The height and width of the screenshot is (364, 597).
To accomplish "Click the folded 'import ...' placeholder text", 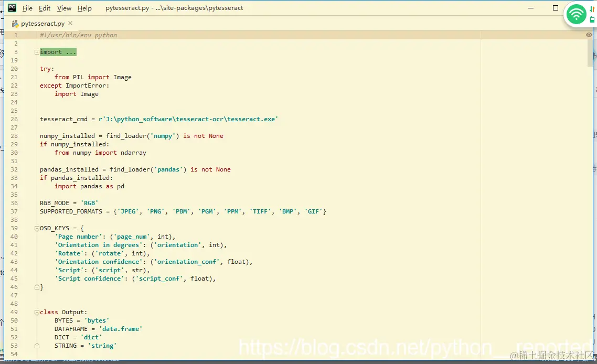I will coord(58,52).
